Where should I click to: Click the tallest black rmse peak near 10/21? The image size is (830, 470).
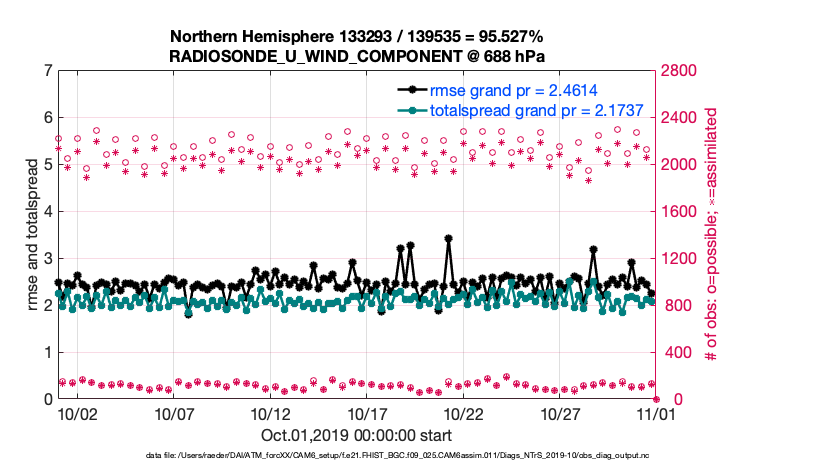[448, 239]
